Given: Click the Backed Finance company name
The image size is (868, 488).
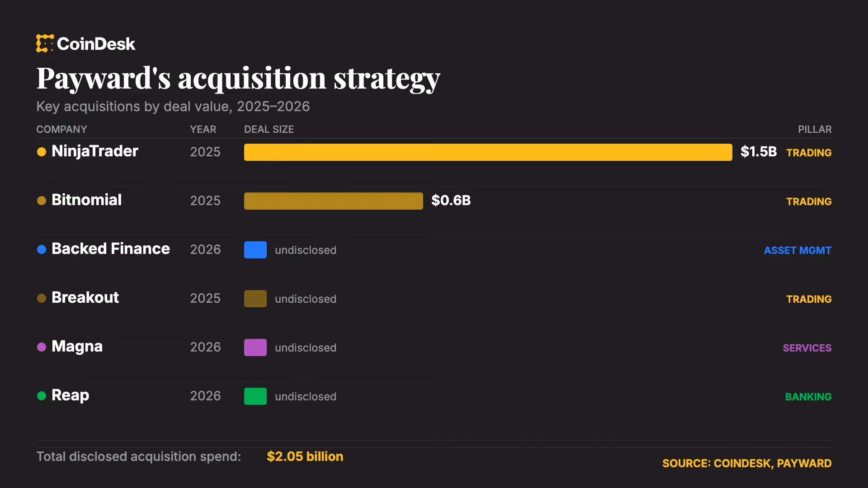Looking at the screenshot, I should (x=111, y=249).
